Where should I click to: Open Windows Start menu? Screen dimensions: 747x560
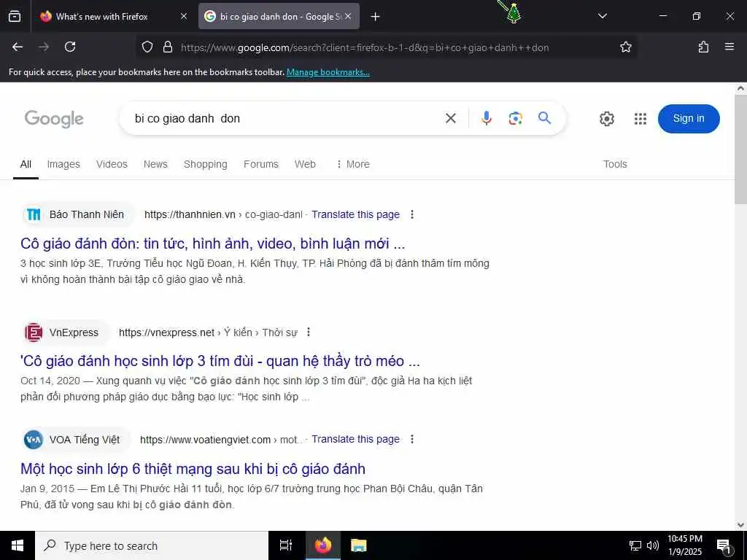point(18,545)
